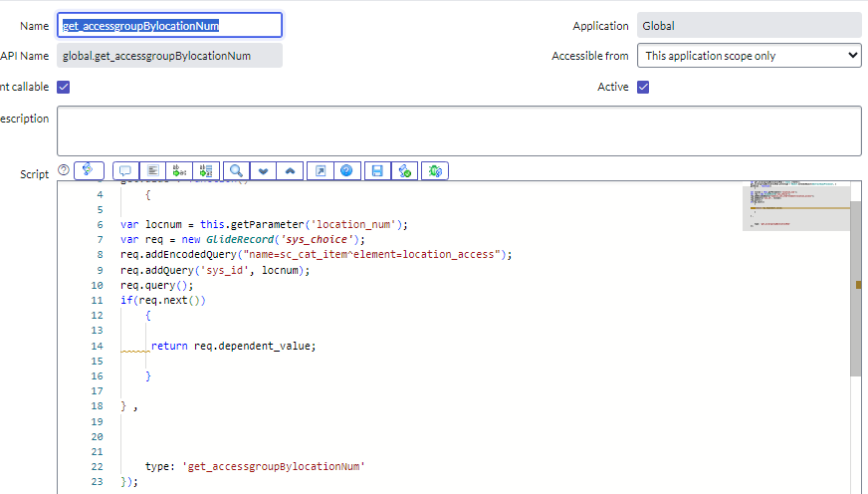Click the addQuery 'sys_id' line 9
This screenshot has height=494, width=868.
coord(215,271)
